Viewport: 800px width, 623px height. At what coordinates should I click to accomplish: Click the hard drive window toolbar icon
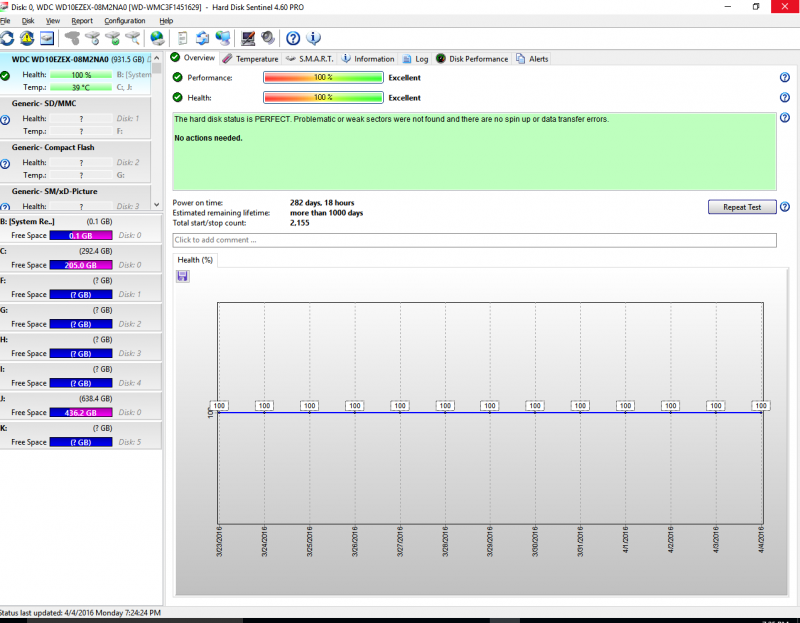pos(47,38)
